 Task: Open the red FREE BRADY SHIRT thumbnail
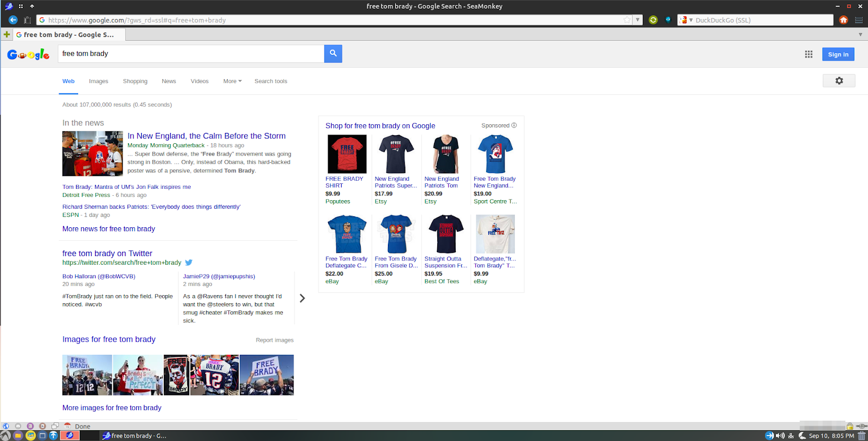point(347,154)
